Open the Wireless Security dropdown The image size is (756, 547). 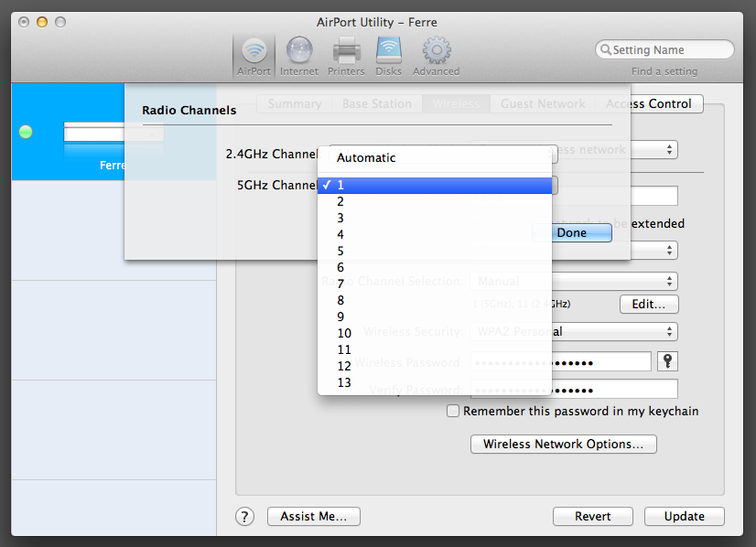click(x=574, y=331)
